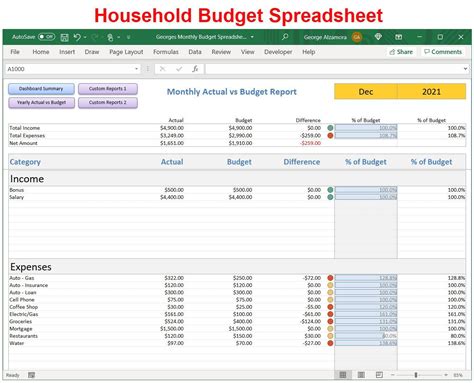The image size is (474, 383).
Task: Toggle the AutoSave switch
Action: coord(46,37)
